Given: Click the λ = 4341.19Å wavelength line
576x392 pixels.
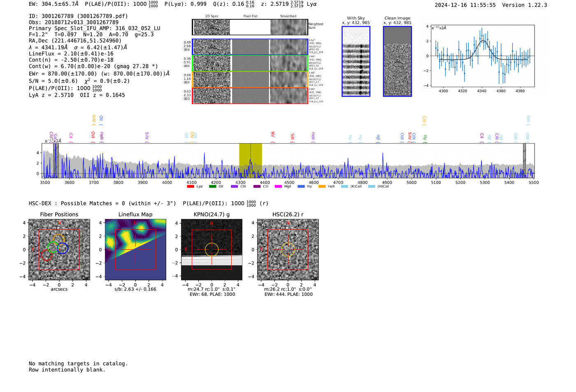Looking at the screenshot, I should coord(78,47).
